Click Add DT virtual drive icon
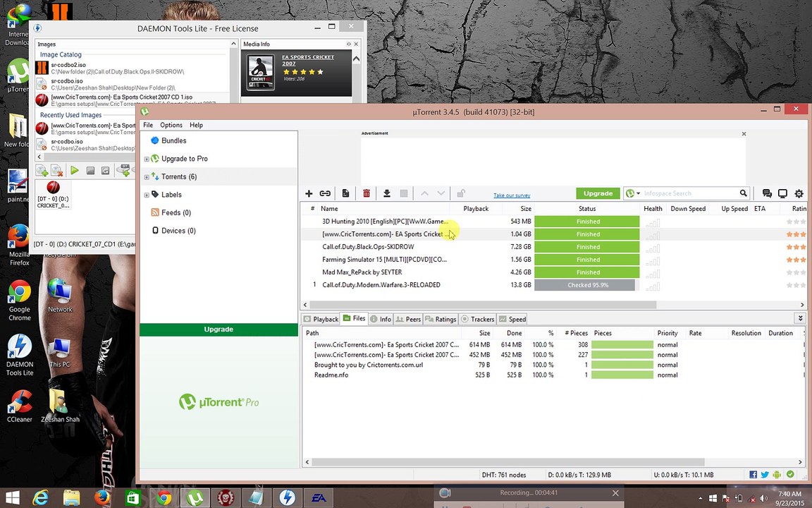Screen dimensions: 812x508 (123, 170)
